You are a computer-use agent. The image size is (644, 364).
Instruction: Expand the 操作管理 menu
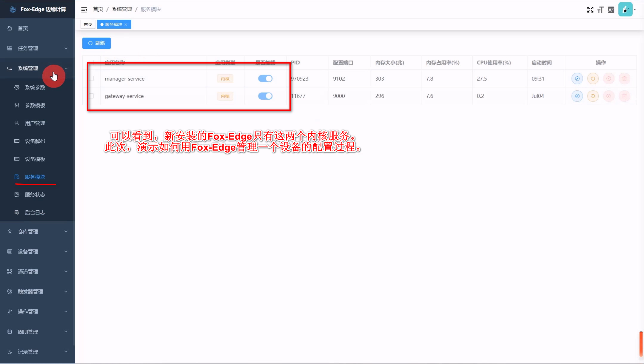(37, 311)
